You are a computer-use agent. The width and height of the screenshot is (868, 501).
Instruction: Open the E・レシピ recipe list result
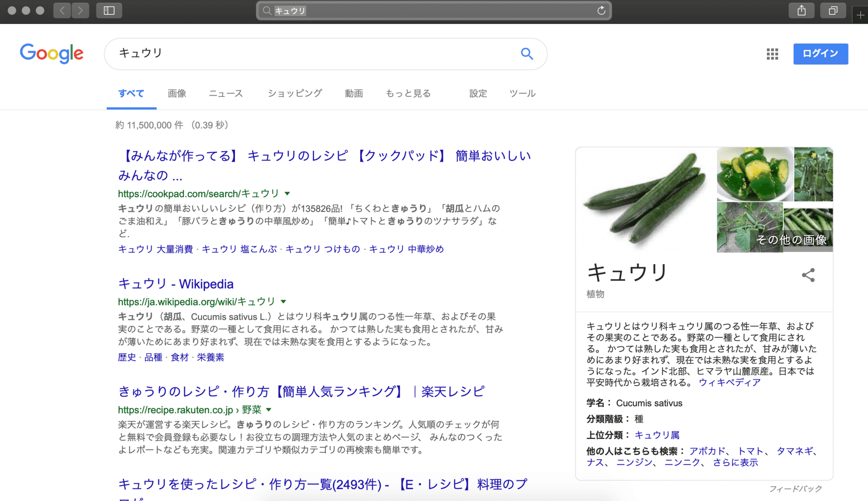tap(323, 484)
